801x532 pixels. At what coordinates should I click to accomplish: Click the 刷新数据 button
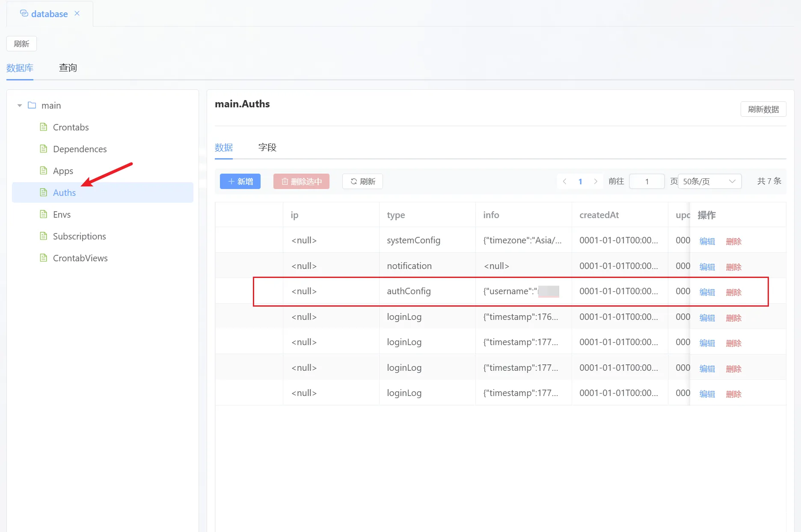coord(763,109)
